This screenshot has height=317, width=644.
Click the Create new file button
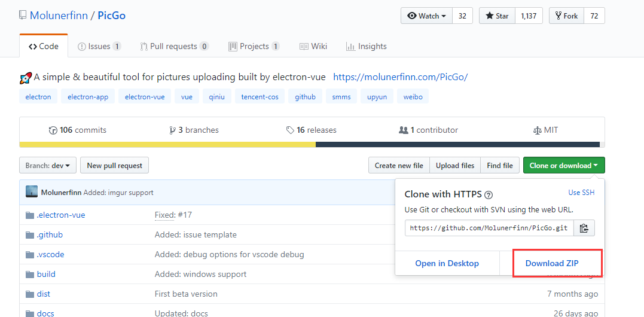coord(399,166)
